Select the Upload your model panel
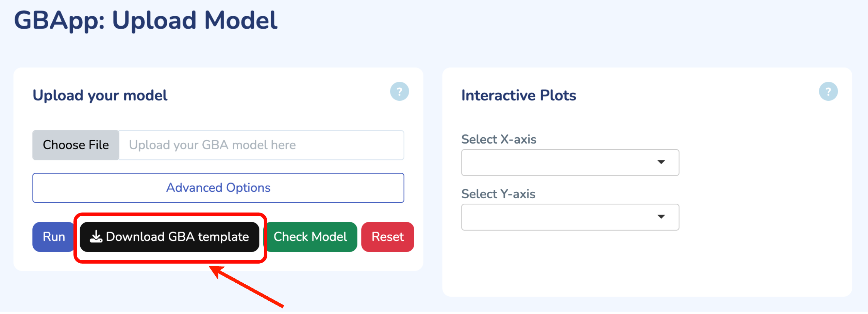 (100, 95)
